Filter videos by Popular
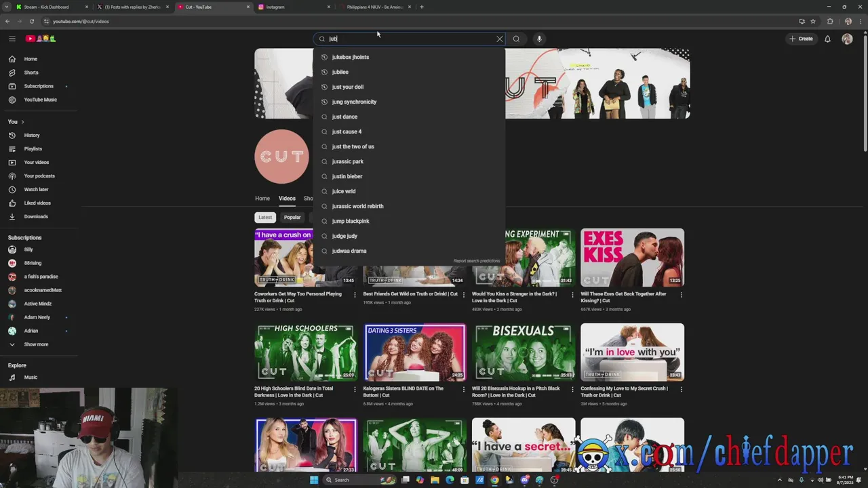 point(292,218)
